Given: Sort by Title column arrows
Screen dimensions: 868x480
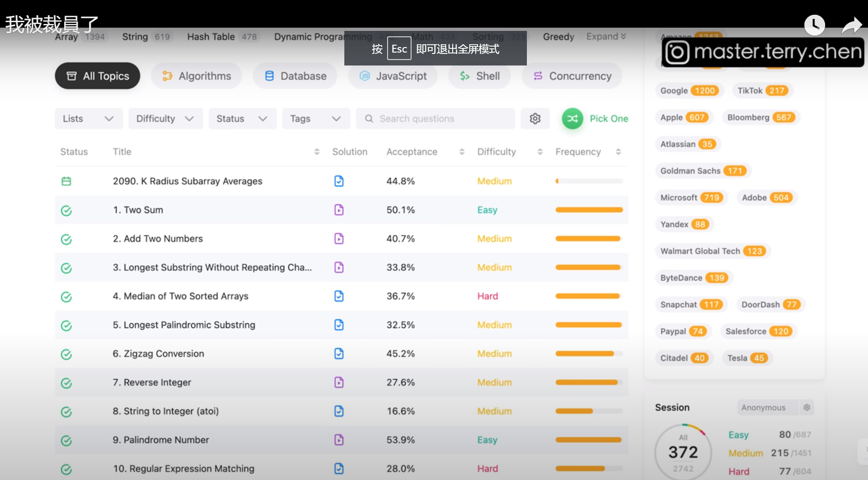Looking at the screenshot, I should (x=317, y=152).
